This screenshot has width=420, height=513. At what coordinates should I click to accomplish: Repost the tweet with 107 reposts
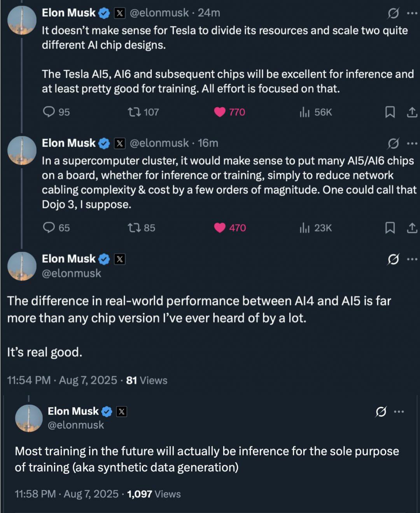[x=134, y=112]
